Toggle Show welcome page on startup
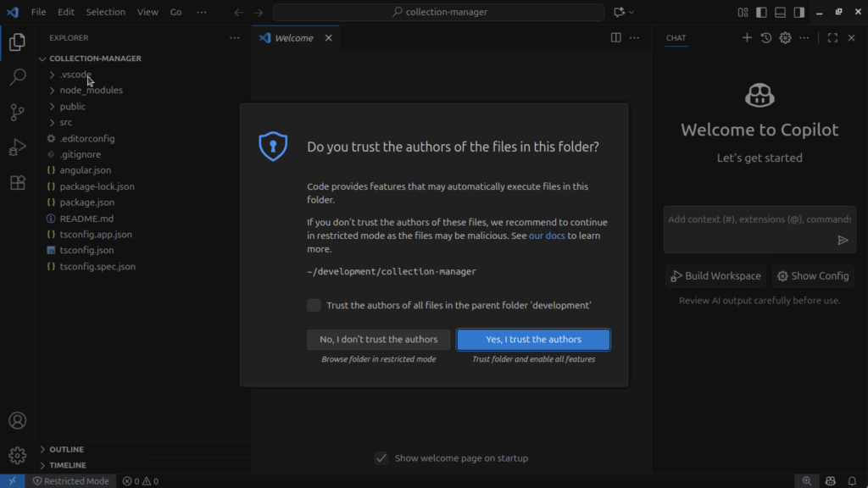868x488 pixels. coord(381,458)
